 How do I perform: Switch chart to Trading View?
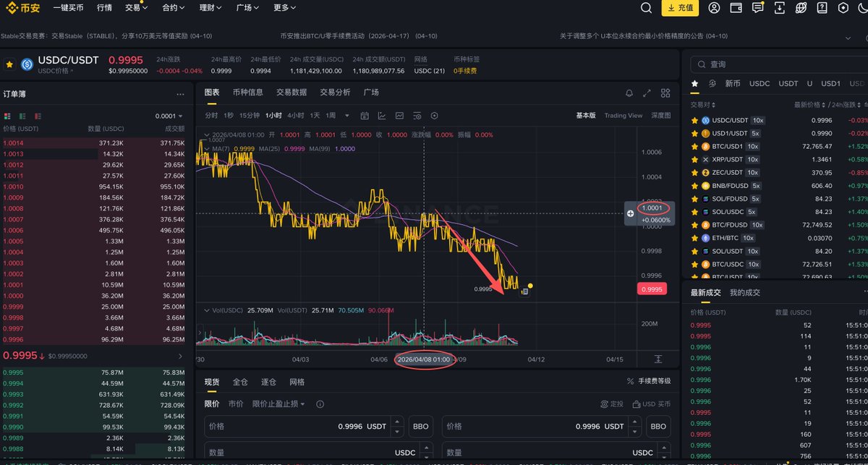[x=624, y=116]
